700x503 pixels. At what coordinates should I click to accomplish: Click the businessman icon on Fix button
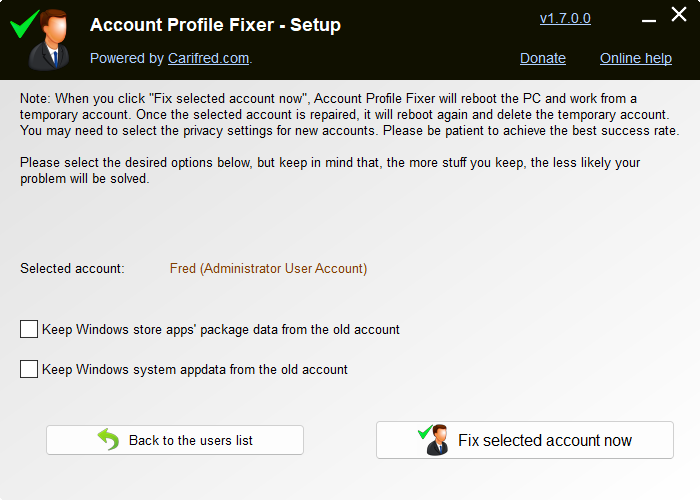click(433, 440)
